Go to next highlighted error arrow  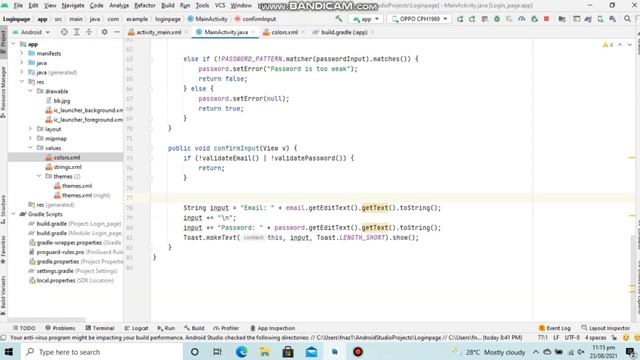coord(630,44)
